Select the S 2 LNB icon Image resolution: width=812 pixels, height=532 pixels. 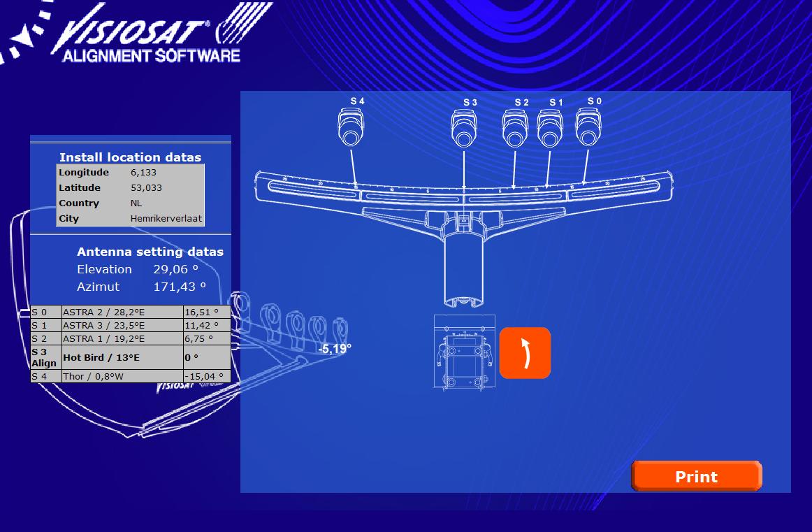(515, 129)
